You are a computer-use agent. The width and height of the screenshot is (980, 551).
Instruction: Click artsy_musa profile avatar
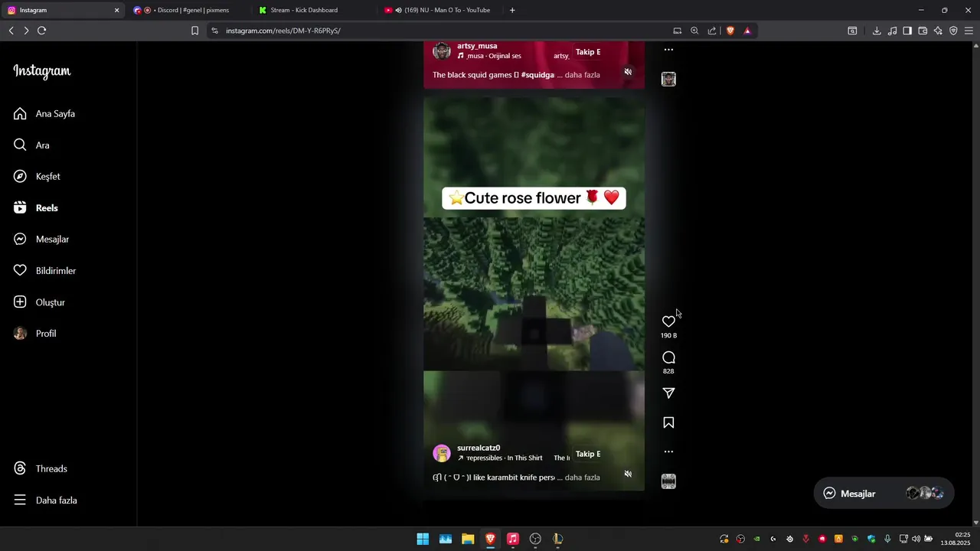point(442,51)
